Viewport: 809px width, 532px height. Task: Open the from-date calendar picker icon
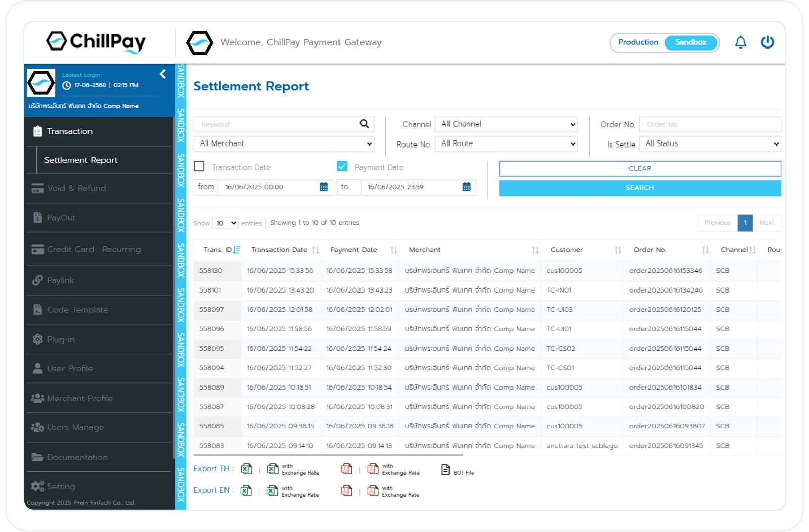(x=324, y=187)
